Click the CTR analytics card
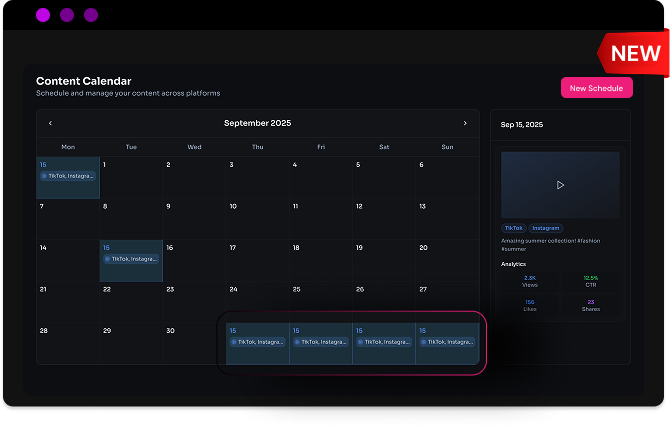 click(591, 281)
